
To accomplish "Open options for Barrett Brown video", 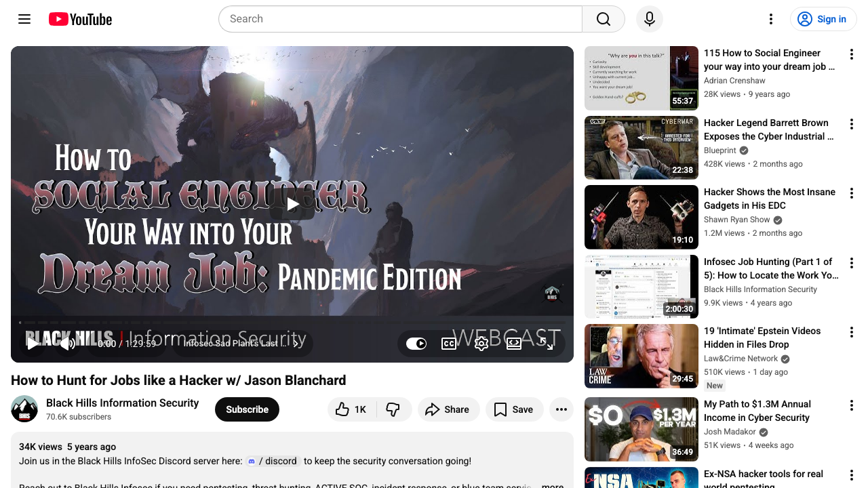I will point(852,124).
